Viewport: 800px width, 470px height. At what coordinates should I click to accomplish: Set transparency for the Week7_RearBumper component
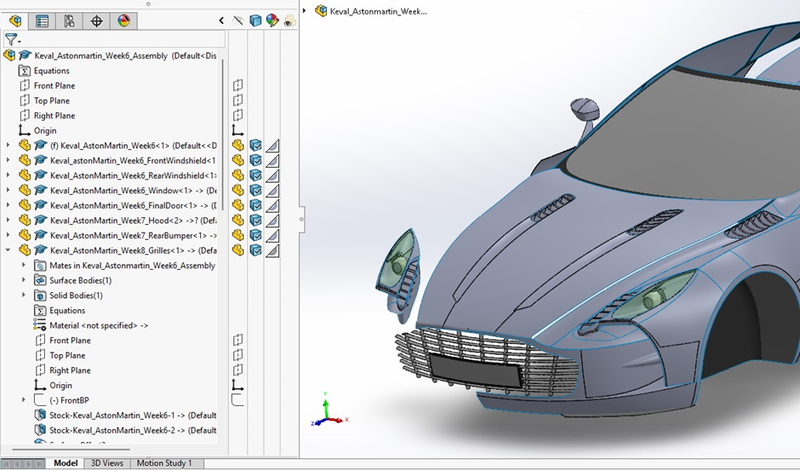click(x=272, y=235)
